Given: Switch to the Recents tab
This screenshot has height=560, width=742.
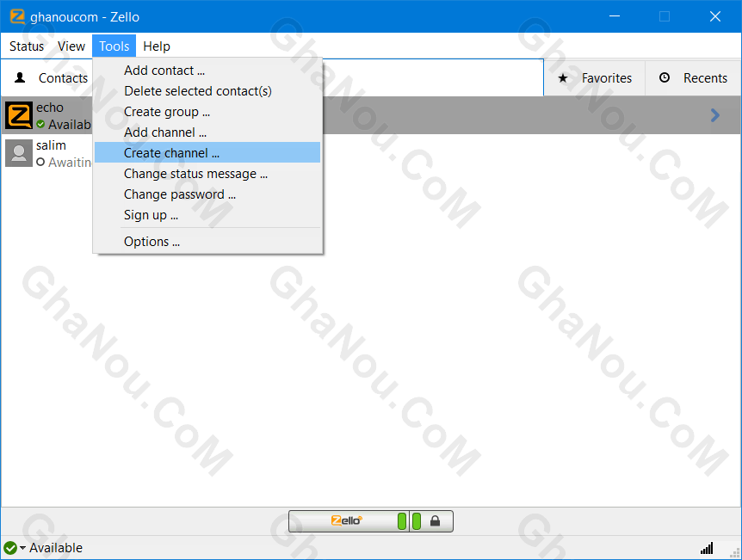Looking at the screenshot, I should click(693, 78).
